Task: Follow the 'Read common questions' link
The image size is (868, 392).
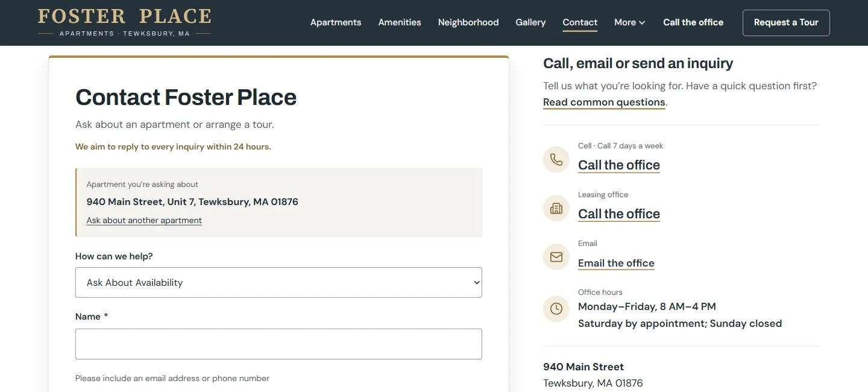Action: 604,103
